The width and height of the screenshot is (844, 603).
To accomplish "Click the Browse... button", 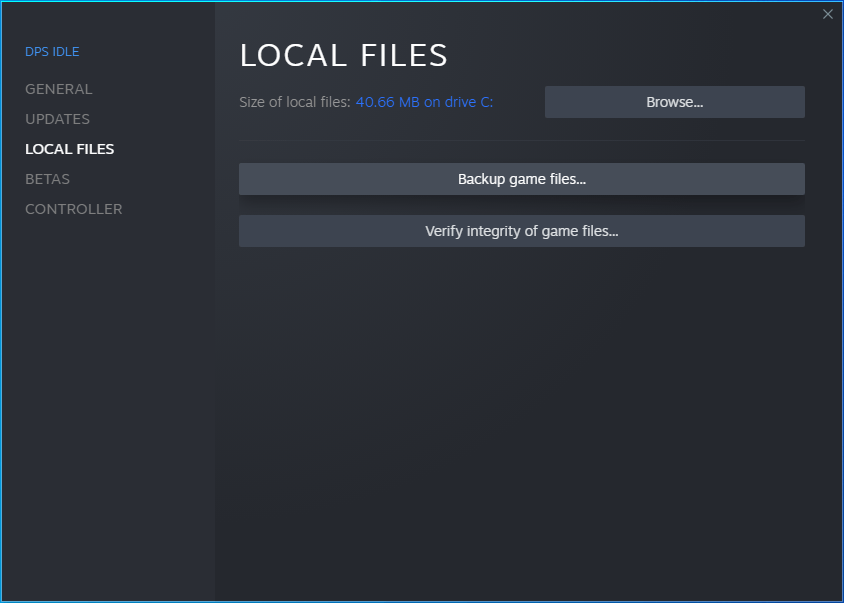I will point(674,102).
